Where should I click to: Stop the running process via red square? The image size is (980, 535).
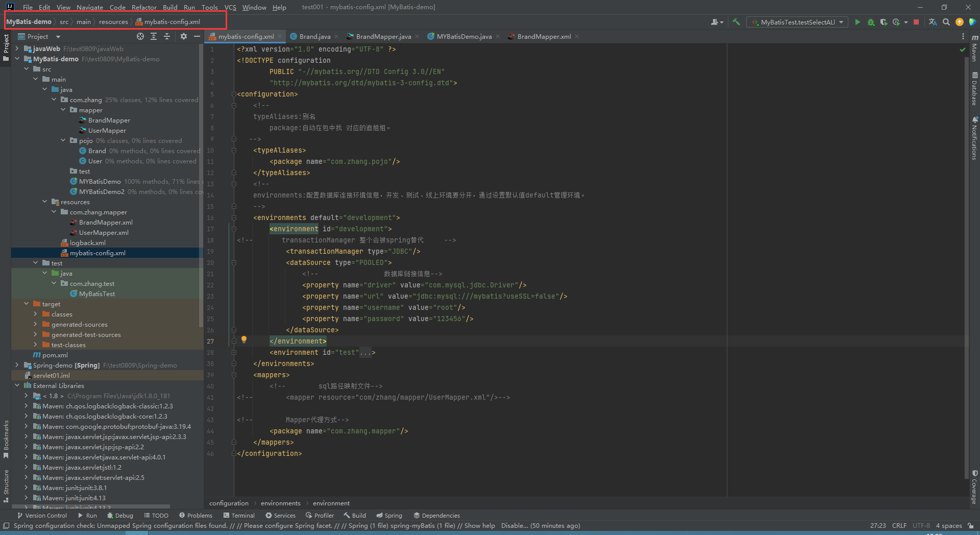click(916, 22)
